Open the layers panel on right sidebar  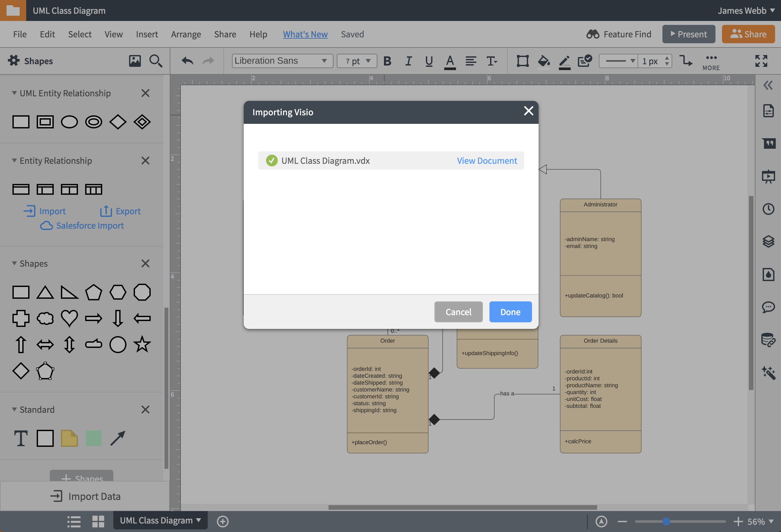coord(769,242)
